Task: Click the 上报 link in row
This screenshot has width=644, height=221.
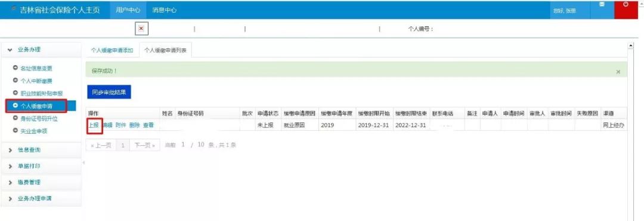Action: point(94,125)
